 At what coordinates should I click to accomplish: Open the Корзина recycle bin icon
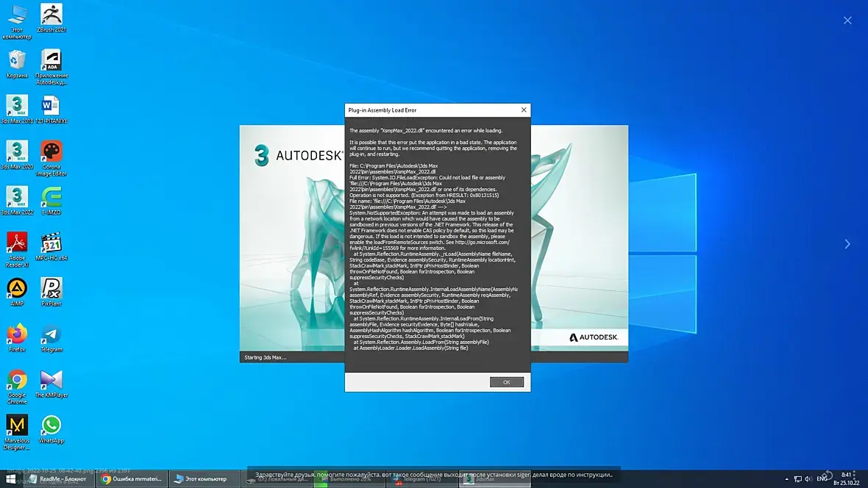(x=17, y=64)
